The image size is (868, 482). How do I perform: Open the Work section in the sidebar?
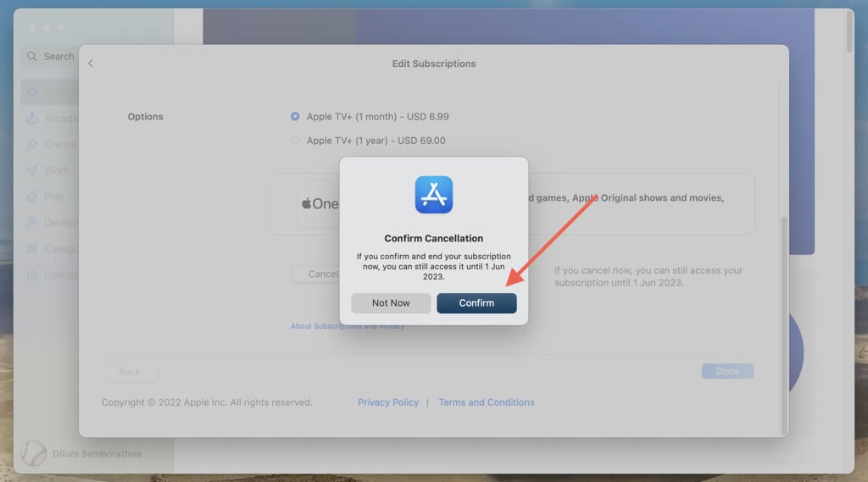pyautogui.click(x=48, y=170)
